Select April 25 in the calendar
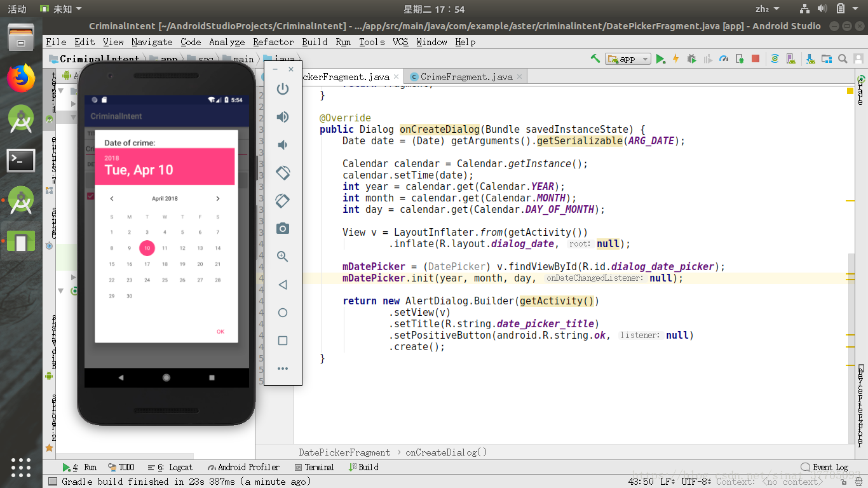This screenshot has height=488, width=868. [x=165, y=280]
